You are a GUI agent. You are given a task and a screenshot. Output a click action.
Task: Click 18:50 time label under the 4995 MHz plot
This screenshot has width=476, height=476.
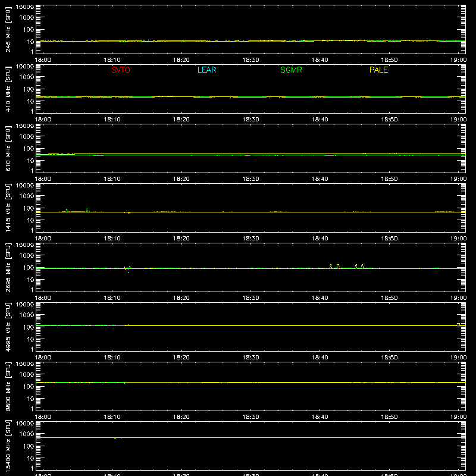pos(389,358)
